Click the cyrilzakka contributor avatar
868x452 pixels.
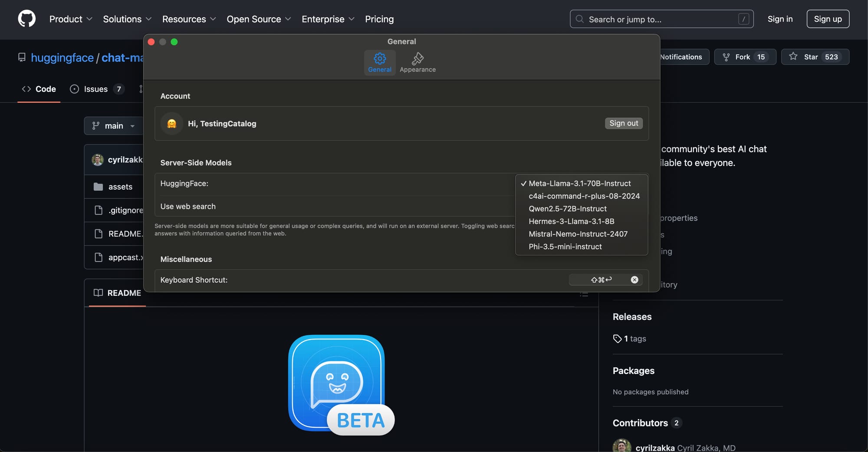622,446
